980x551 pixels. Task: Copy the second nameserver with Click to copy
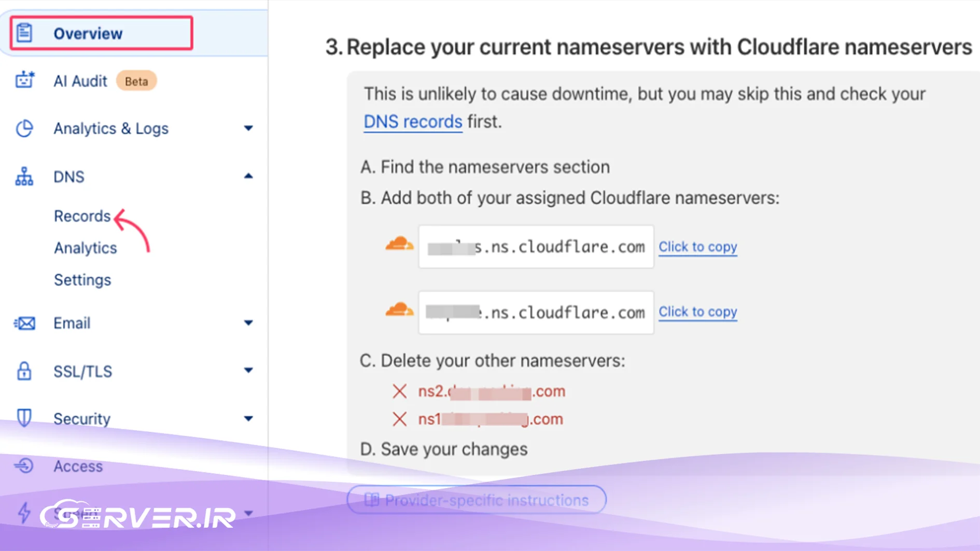coord(698,312)
